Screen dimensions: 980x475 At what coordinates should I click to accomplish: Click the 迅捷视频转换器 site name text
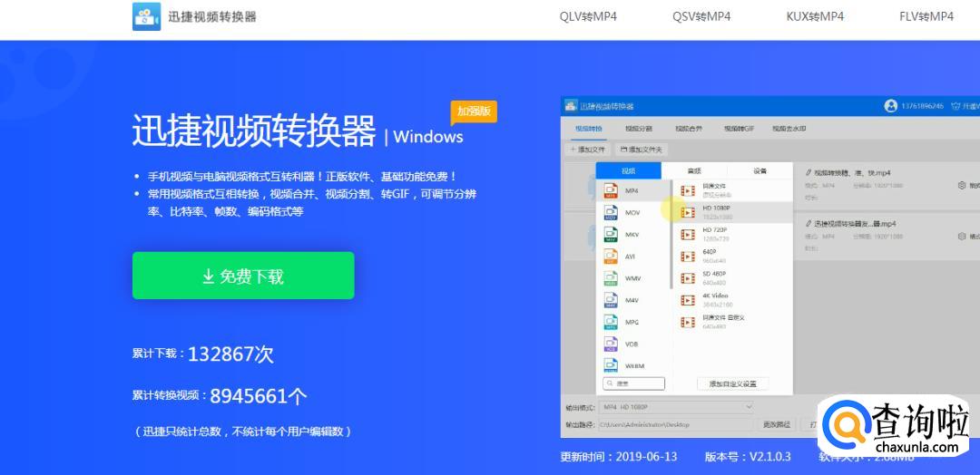(212, 17)
